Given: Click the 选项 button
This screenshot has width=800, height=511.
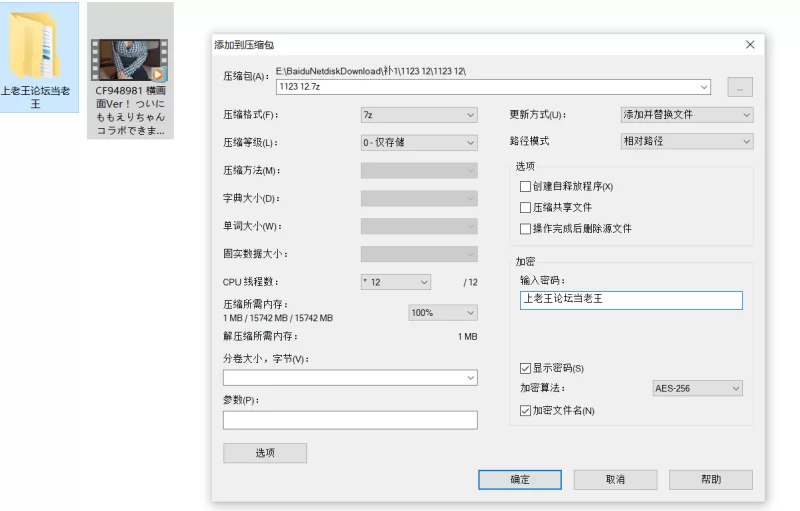Looking at the screenshot, I should click(x=265, y=453).
